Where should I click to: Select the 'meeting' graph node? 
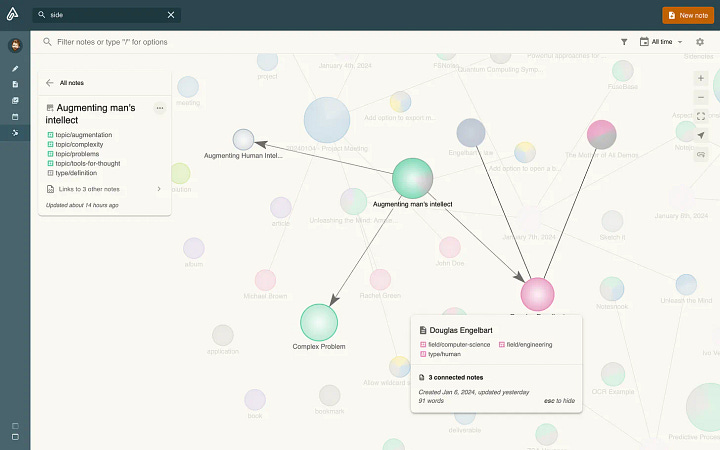[188, 87]
